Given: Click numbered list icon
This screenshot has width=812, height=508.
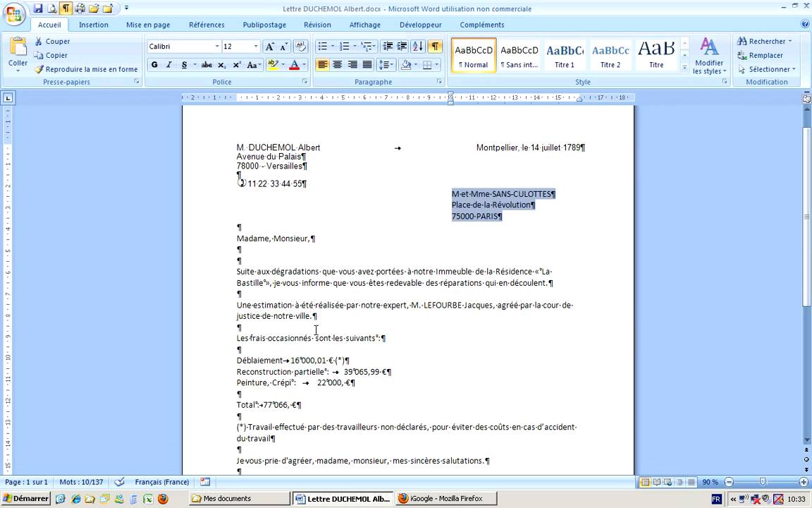Looking at the screenshot, I should (x=345, y=47).
